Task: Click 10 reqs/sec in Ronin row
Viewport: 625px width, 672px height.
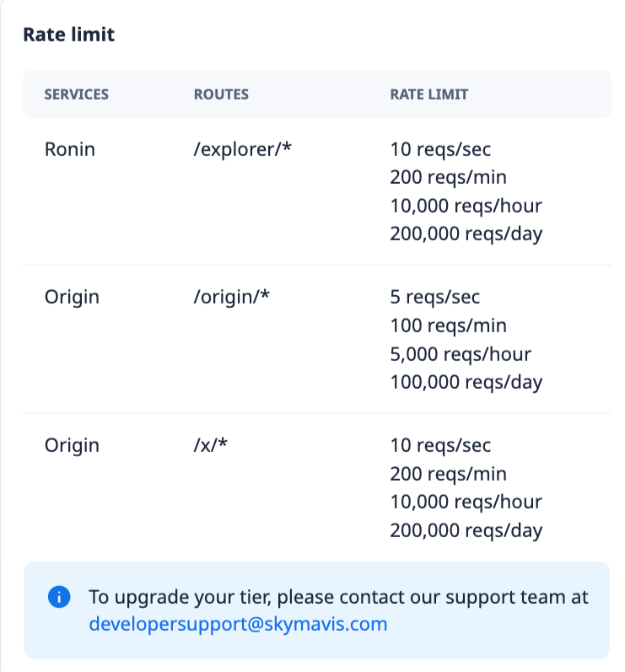Action: 440,149
